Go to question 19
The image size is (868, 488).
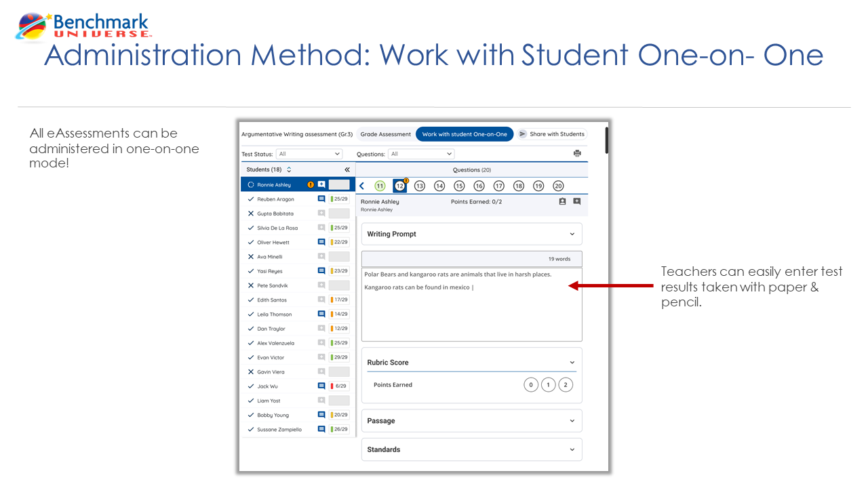click(x=538, y=186)
